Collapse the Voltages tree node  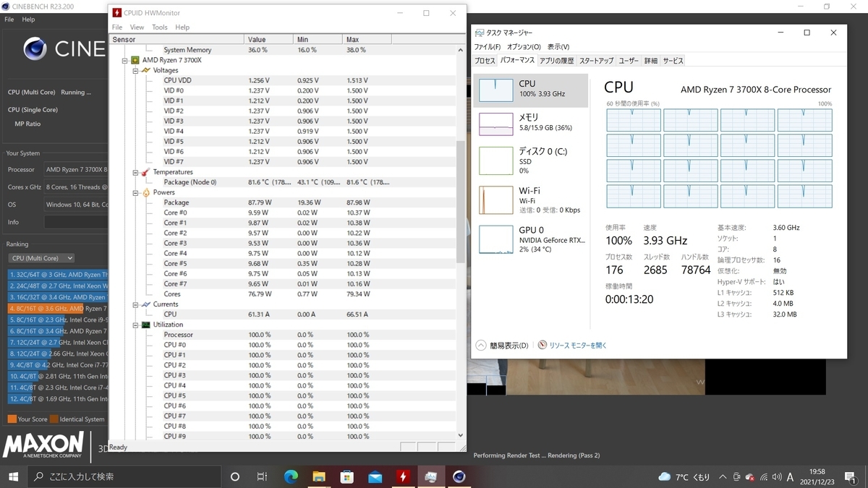(x=135, y=71)
